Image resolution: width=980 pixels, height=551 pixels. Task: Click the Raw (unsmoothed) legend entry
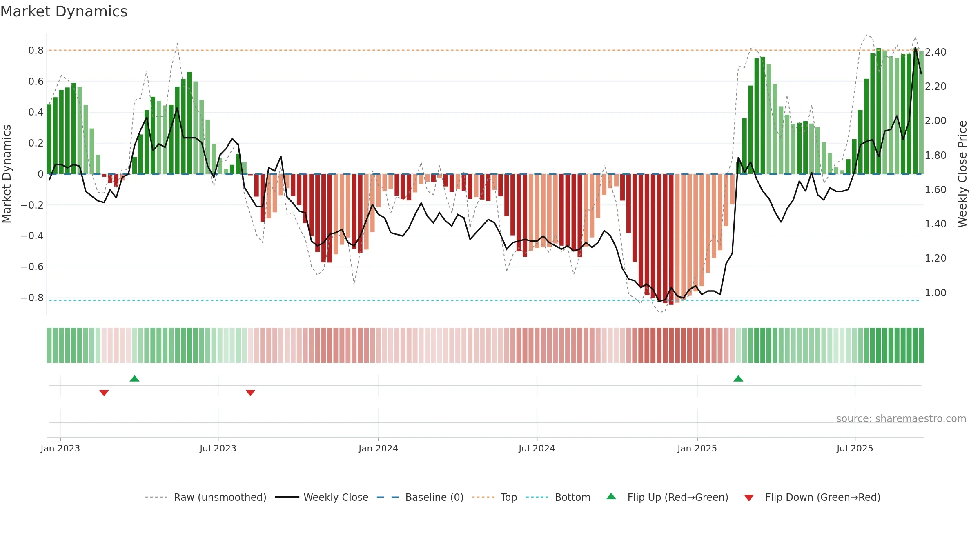(x=205, y=497)
